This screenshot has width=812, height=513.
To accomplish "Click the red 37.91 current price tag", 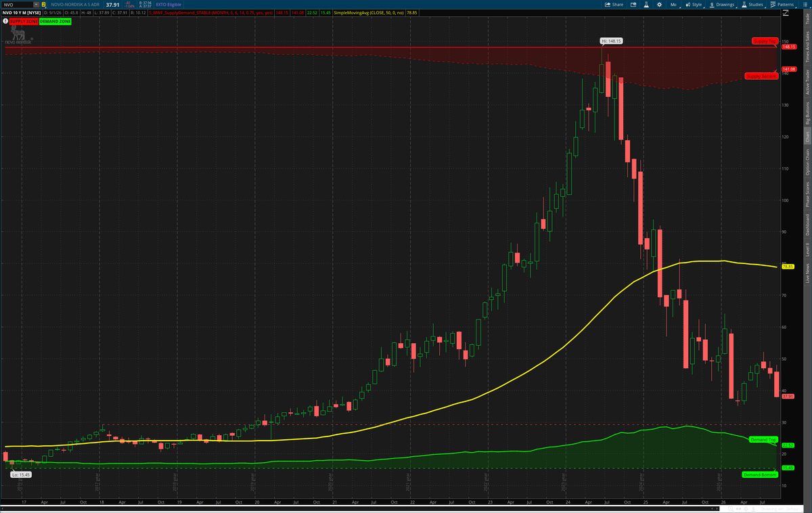I will click(787, 397).
